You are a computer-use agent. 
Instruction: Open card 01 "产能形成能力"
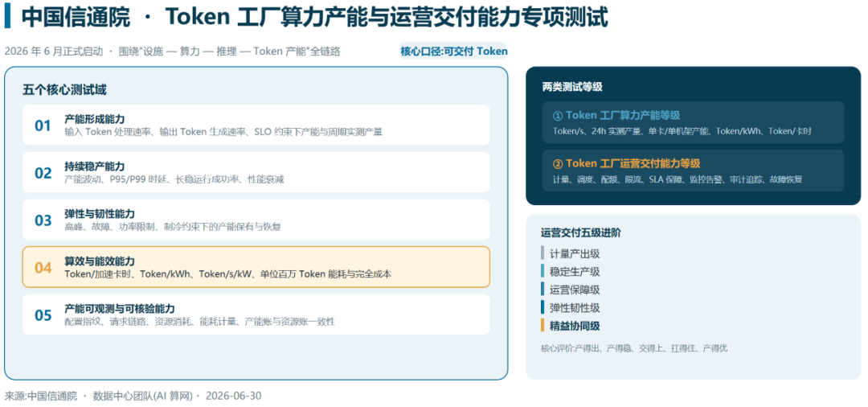tap(256, 125)
